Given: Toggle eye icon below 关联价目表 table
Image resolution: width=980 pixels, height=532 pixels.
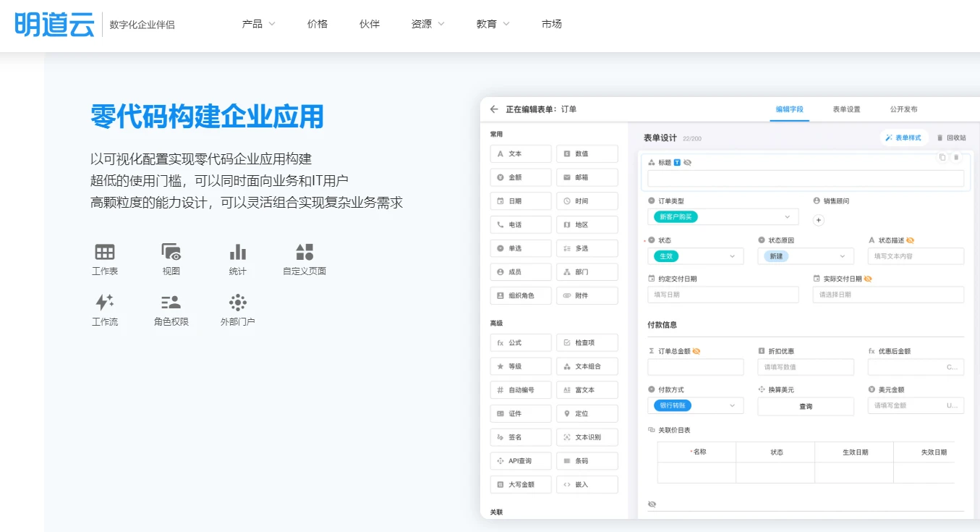Looking at the screenshot, I should [652, 504].
